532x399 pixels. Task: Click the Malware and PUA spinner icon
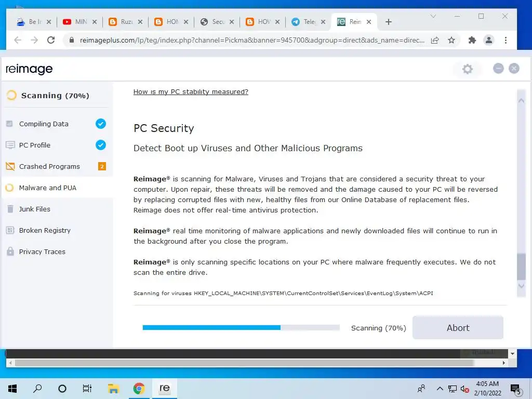point(9,188)
